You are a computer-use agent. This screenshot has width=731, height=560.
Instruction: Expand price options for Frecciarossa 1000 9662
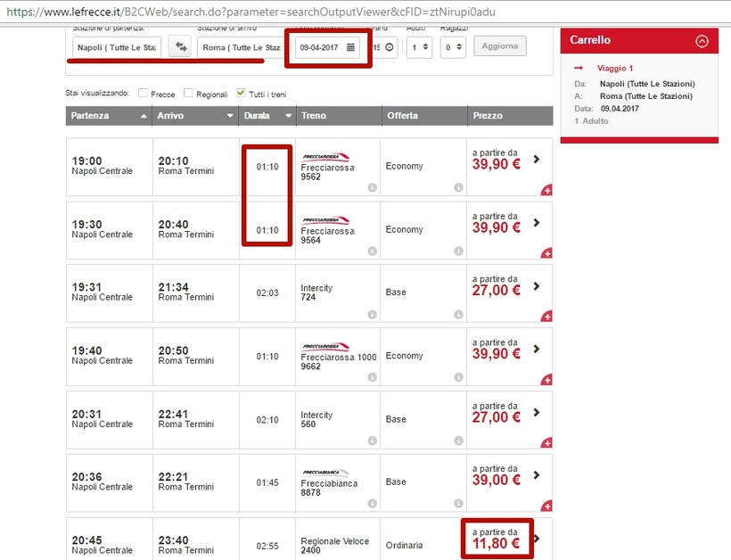536,349
